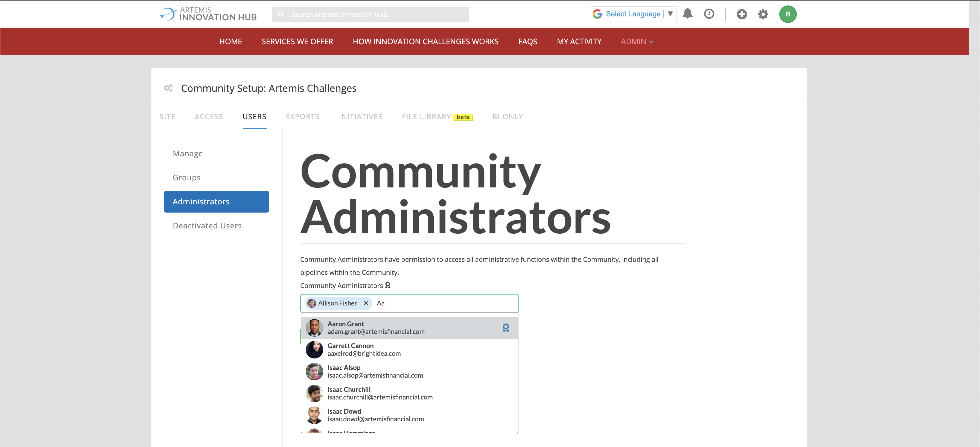Click the Google logo in language selector
980x447 pixels.
[x=597, y=14]
